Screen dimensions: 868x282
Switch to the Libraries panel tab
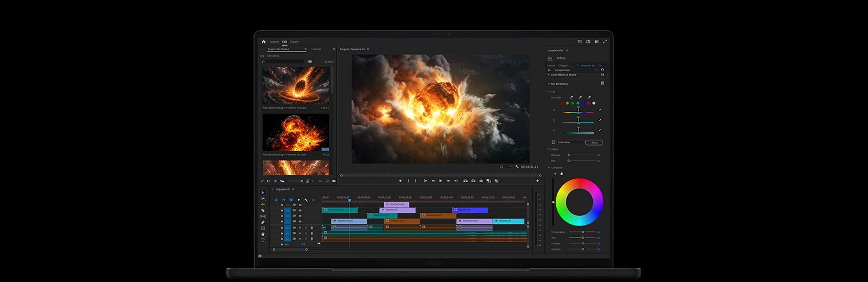coord(316,49)
